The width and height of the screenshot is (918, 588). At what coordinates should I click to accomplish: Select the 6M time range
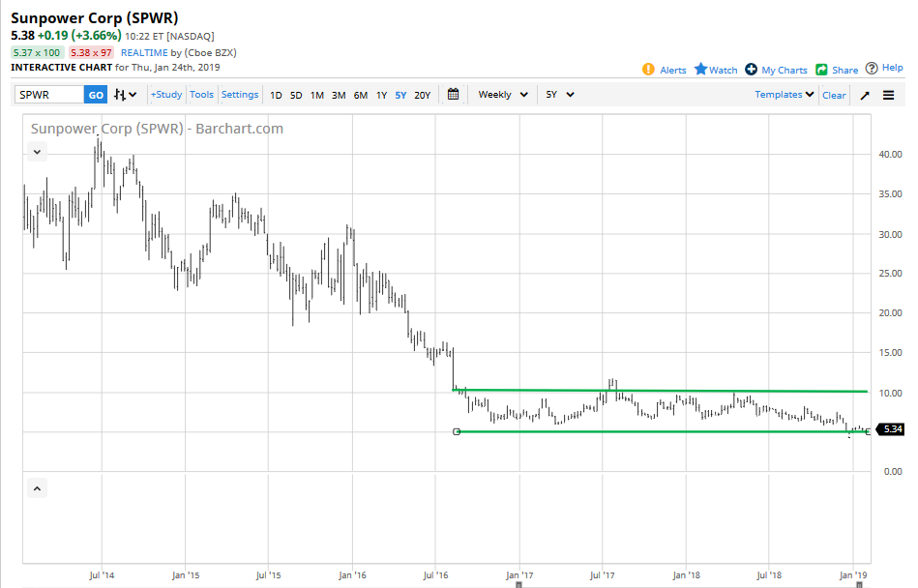coord(361,96)
